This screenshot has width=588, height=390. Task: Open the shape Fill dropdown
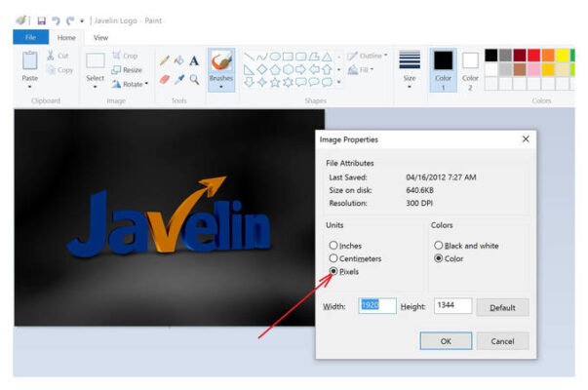tap(361, 69)
